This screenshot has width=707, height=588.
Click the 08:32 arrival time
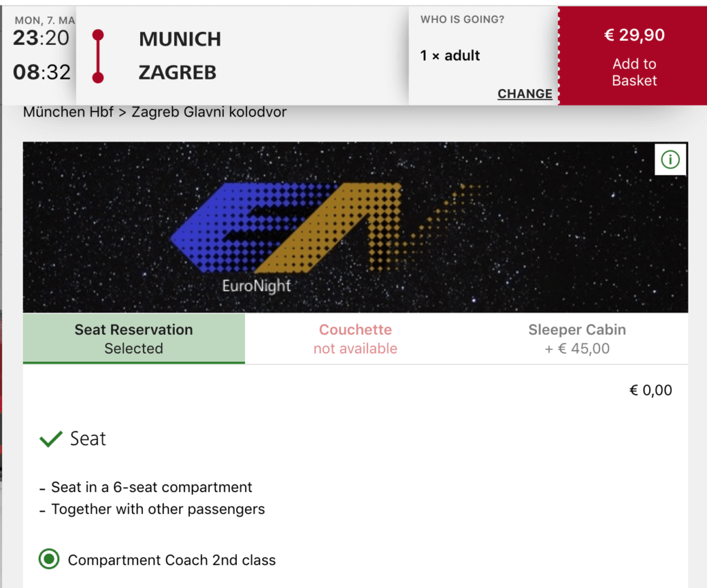(x=41, y=72)
